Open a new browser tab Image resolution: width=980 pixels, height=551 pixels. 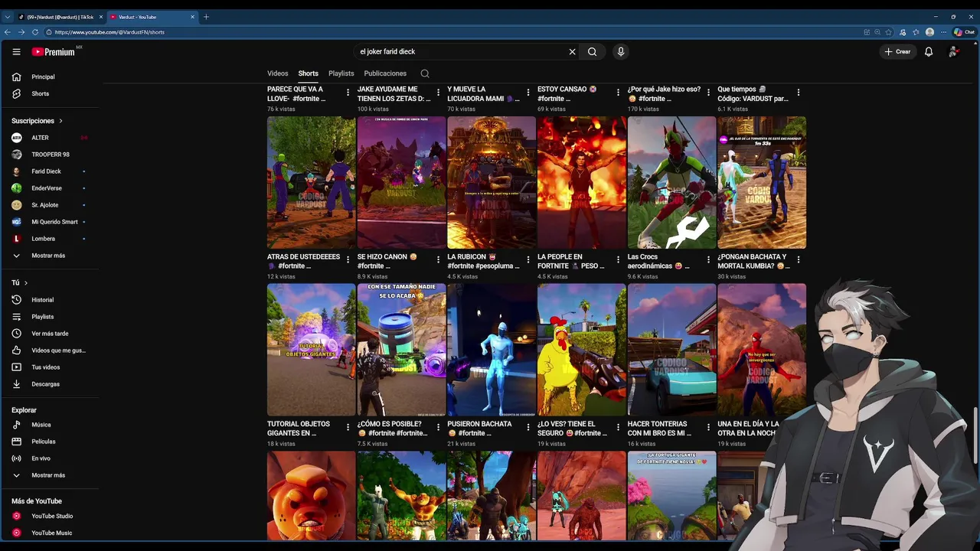(x=206, y=17)
